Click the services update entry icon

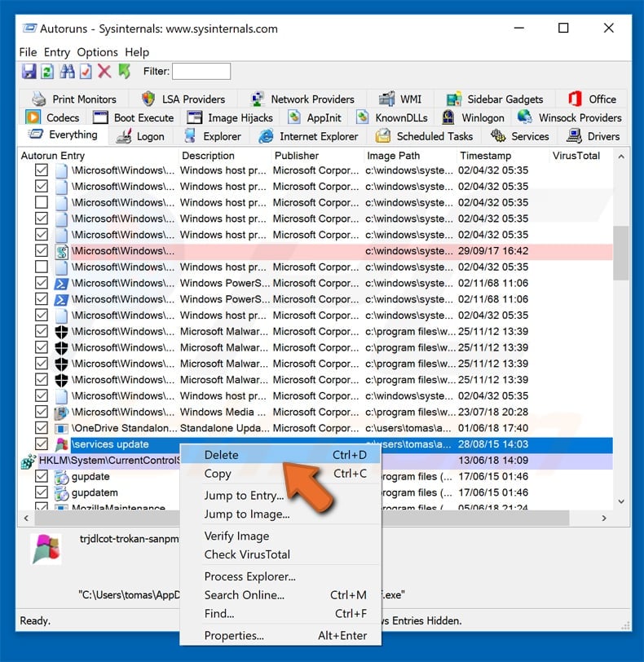coord(62,444)
